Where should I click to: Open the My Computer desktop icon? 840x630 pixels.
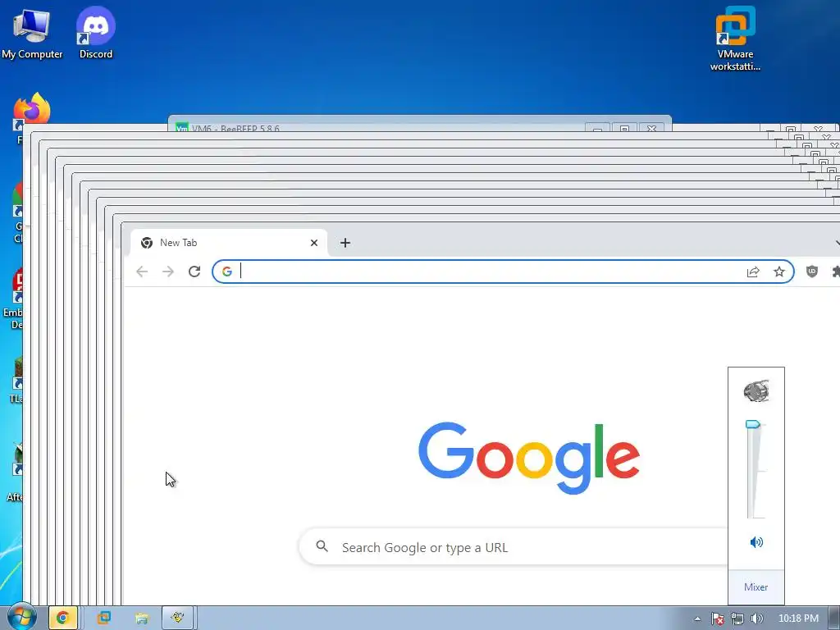pyautogui.click(x=32, y=34)
